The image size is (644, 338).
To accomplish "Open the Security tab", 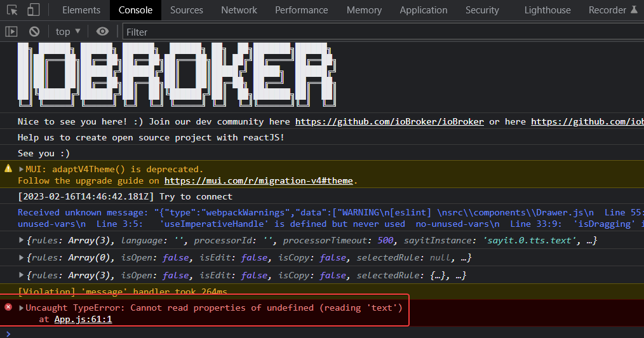I will coord(482,10).
